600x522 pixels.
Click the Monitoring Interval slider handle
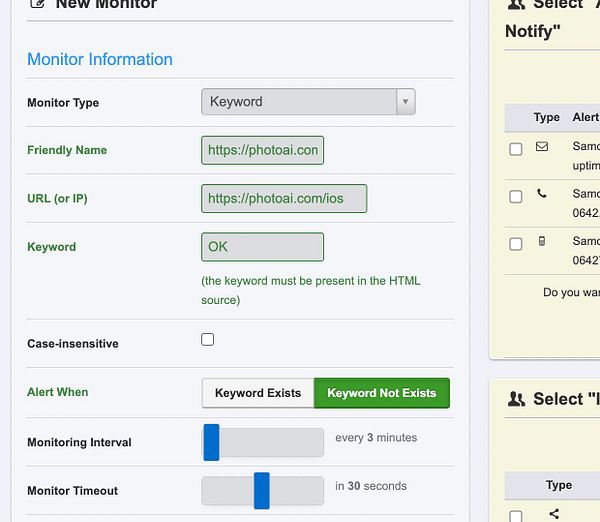click(x=211, y=442)
